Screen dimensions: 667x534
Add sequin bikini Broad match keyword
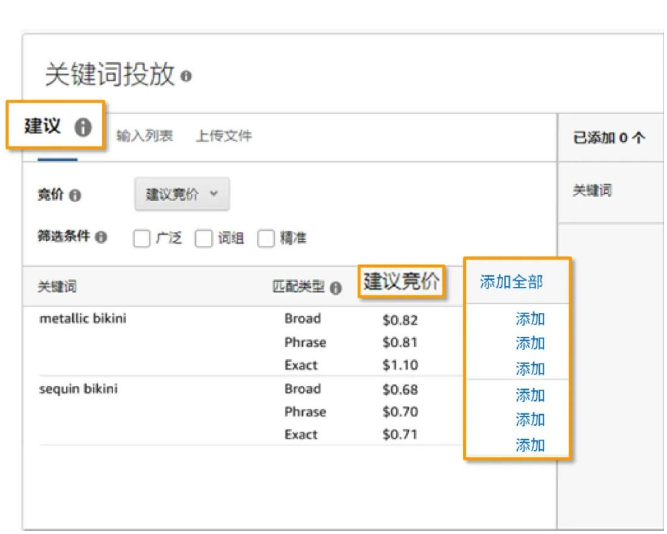click(530, 395)
